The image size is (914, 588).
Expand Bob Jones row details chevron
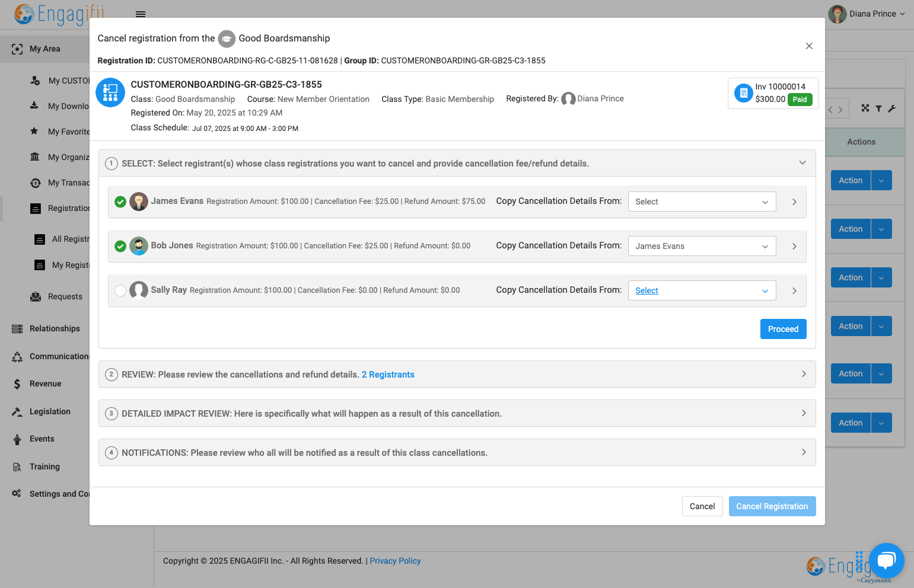[x=794, y=246]
